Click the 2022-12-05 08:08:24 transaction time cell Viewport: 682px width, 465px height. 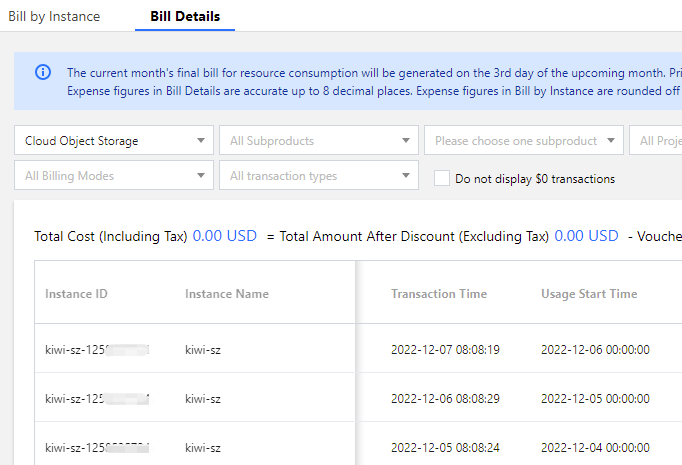point(445,448)
